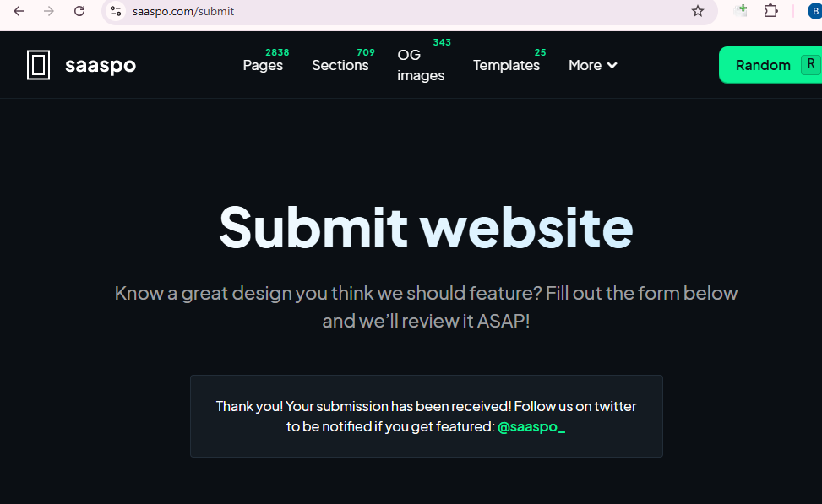Click the saaspo wordmark text
This screenshot has width=822, height=504.
tap(100, 65)
